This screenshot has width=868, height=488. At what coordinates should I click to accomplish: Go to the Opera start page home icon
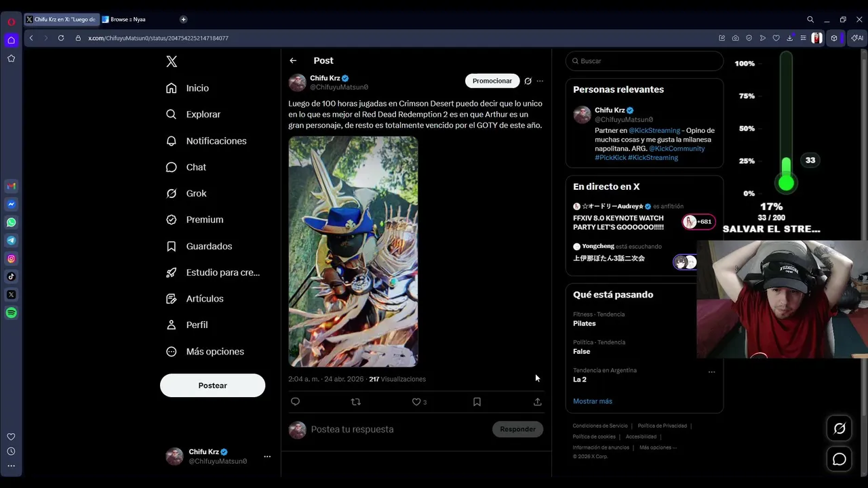11,40
